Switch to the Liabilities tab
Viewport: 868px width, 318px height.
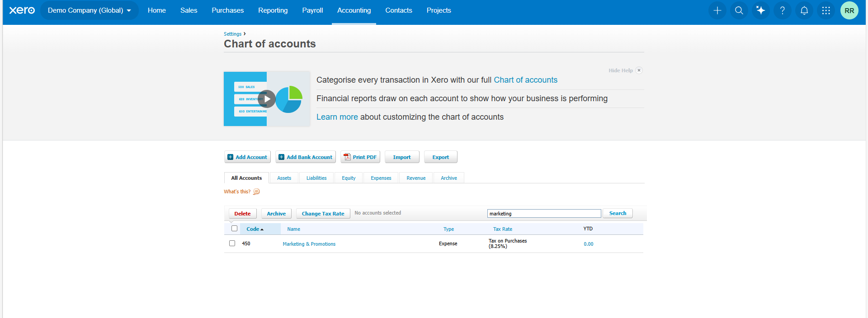[316, 178]
